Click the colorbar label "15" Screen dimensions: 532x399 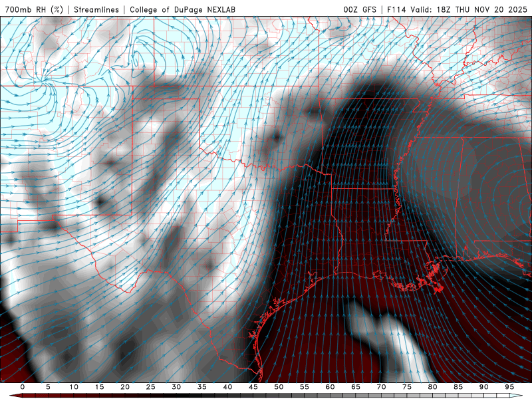(x=99, y=387)
